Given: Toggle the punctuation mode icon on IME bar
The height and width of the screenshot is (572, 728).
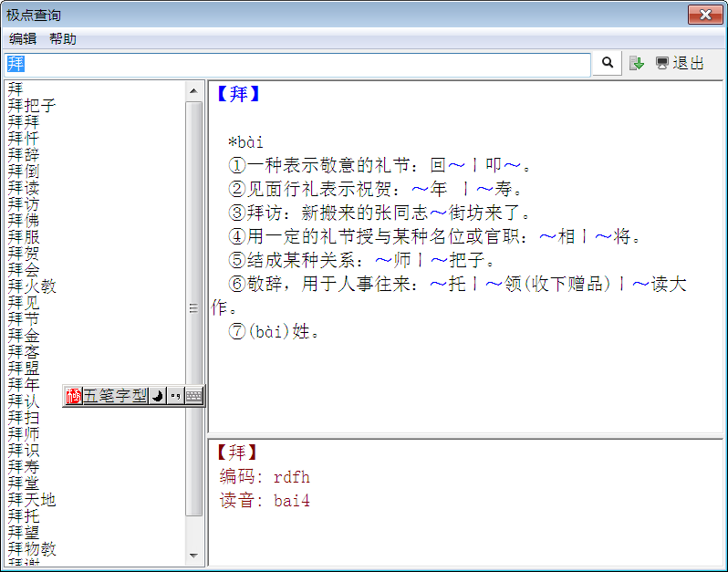Looking at the screenshot, I should (x=175, y=396).
